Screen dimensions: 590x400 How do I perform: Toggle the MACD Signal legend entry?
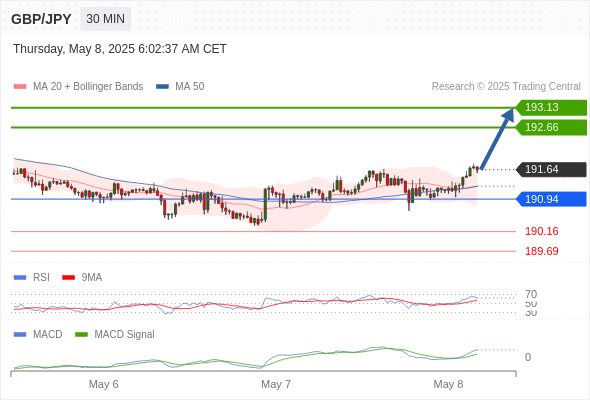[x=115, y=334]
